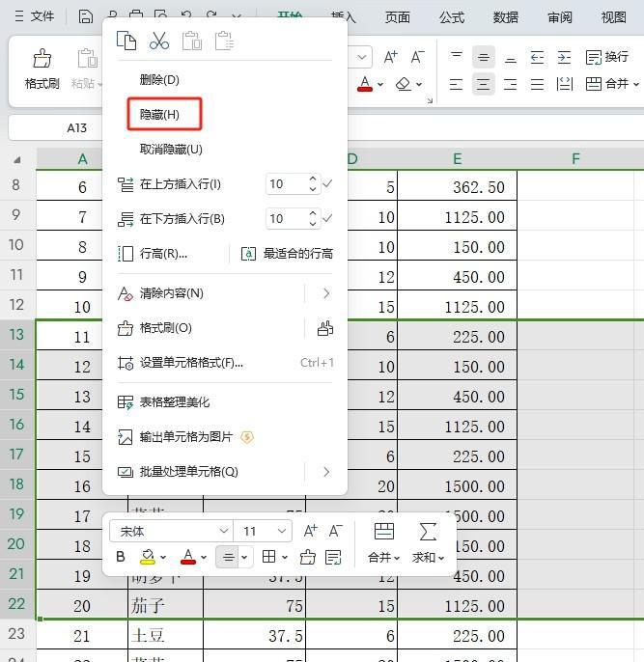
Task: Switch to the 审阅 ribbon tab
Action: pos(560,17)
